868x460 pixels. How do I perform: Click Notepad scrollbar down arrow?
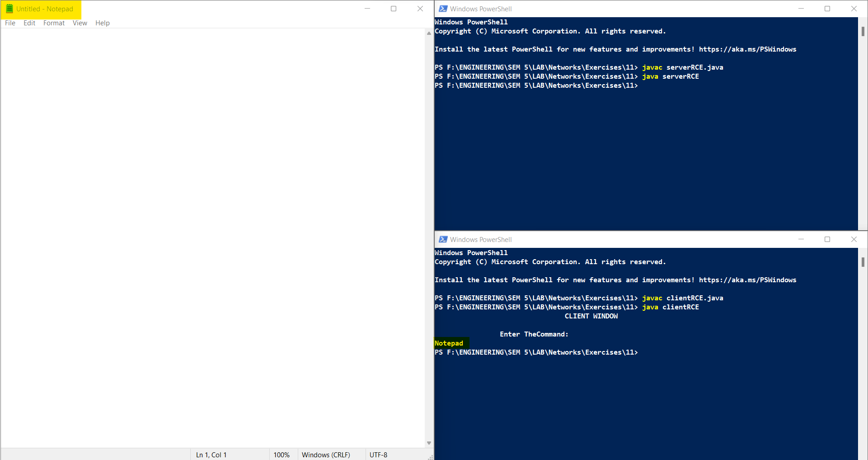pyautogui.click(x=429, y=443)
